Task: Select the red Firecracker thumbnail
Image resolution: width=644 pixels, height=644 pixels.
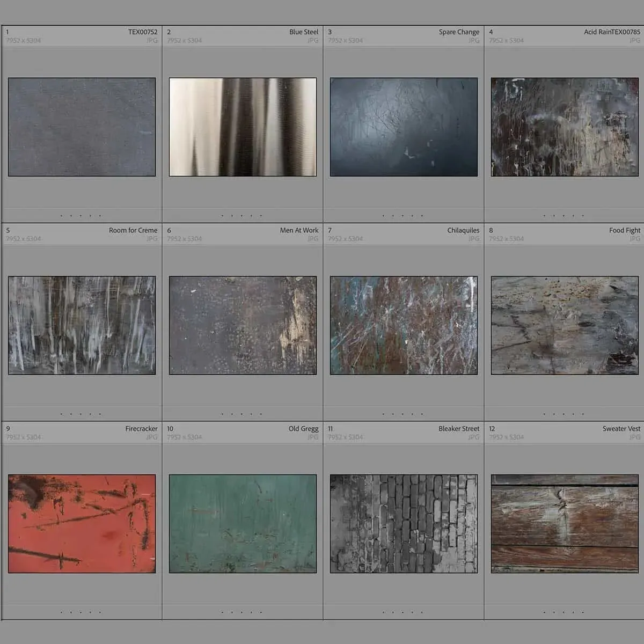Action: [82, 524]
